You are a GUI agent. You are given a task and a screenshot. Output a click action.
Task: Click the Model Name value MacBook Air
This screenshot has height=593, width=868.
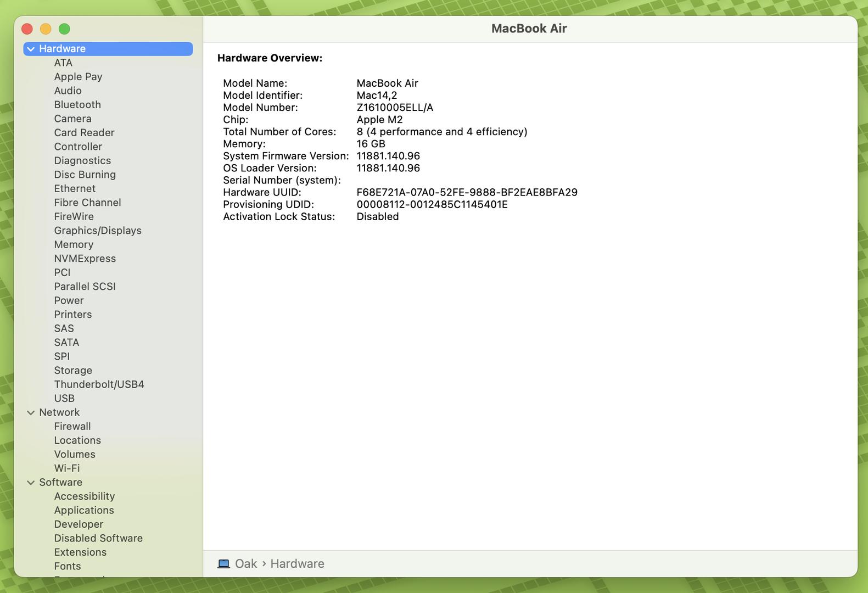[x=387, y=83]
